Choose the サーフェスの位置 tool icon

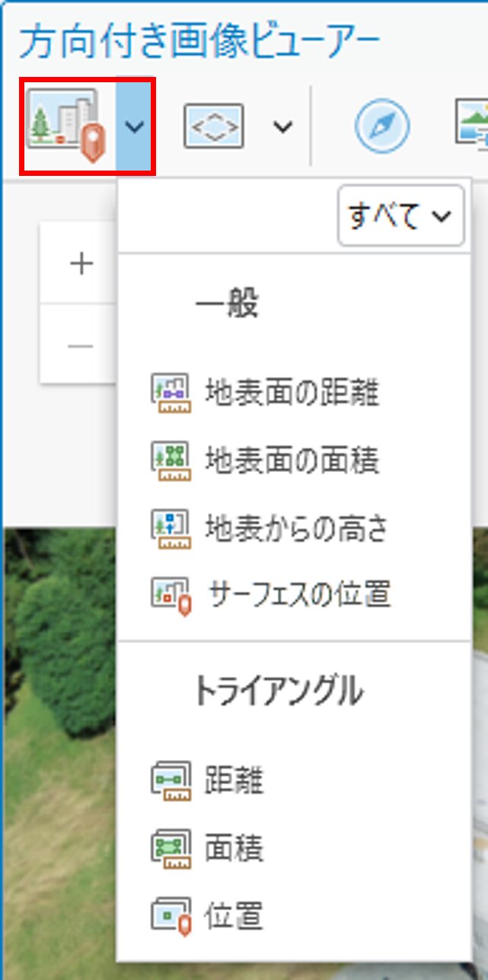coord(171,595)
